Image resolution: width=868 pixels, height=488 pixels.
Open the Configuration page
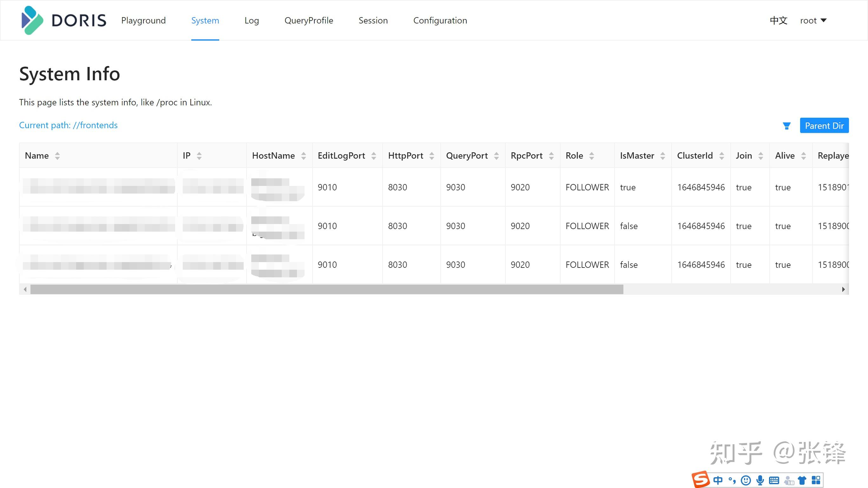tap(440, 21)
